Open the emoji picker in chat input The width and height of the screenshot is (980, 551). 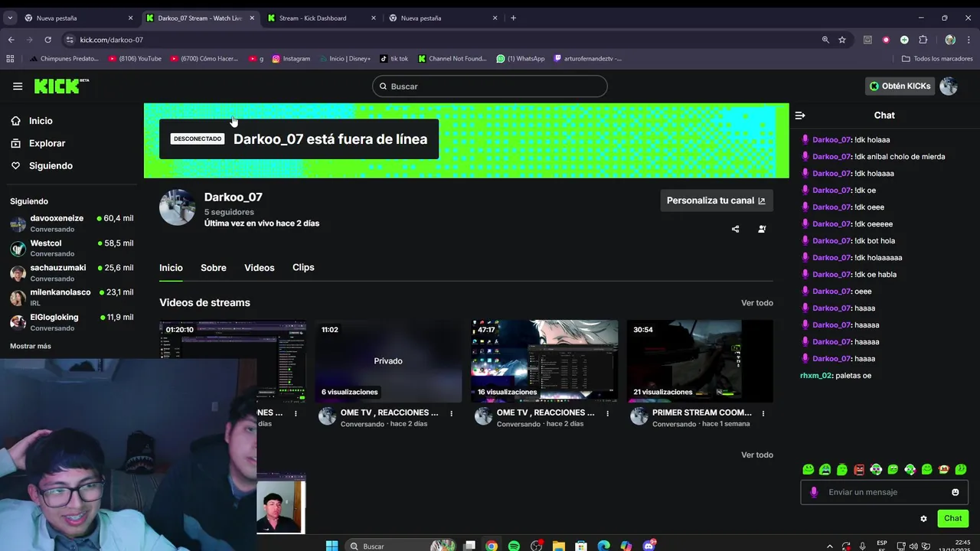(x=955, y=492)
